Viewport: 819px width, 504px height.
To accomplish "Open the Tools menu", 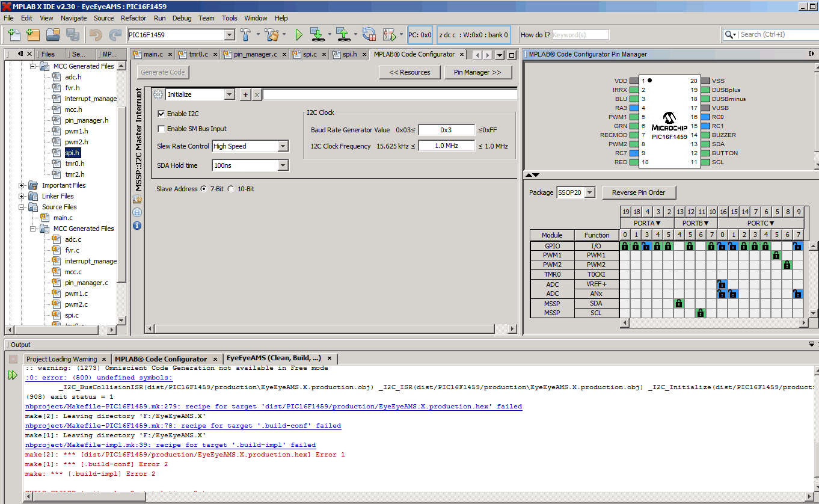I will point(230,18).
